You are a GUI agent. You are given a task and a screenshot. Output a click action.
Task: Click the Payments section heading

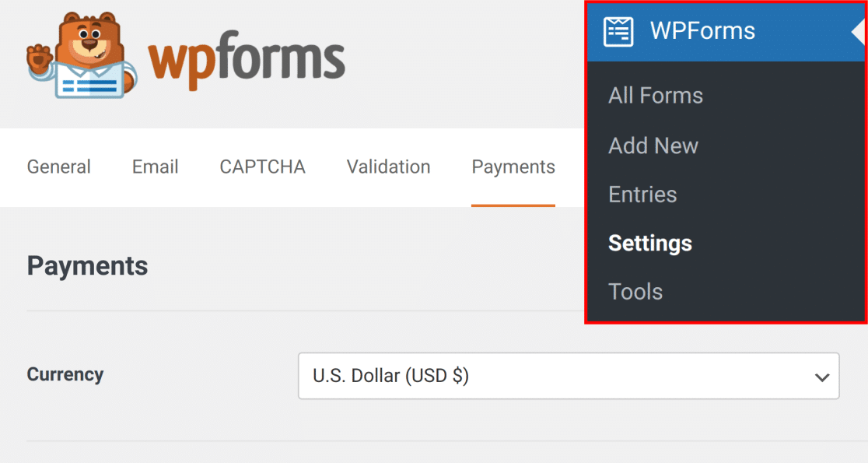(87, 265)
